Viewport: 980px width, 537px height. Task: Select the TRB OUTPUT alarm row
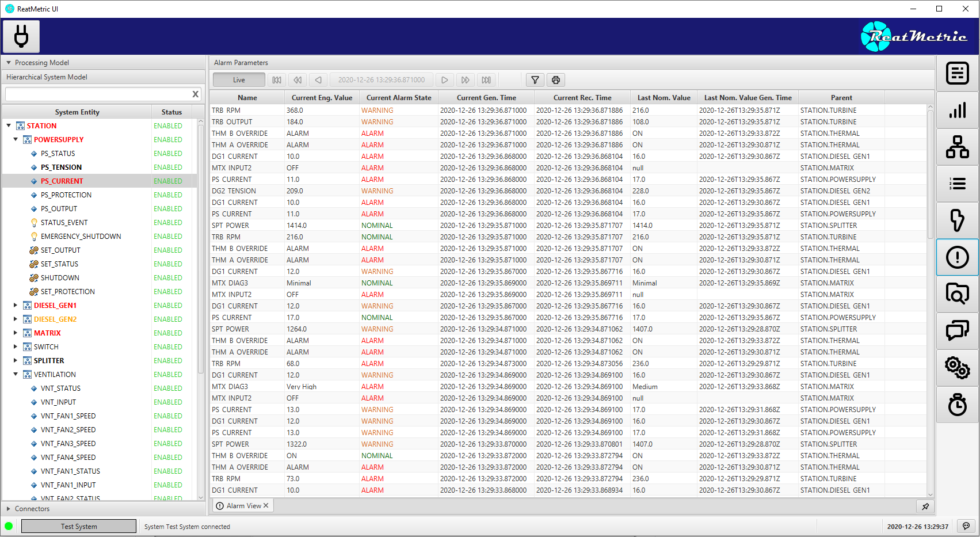pos(569,121)
